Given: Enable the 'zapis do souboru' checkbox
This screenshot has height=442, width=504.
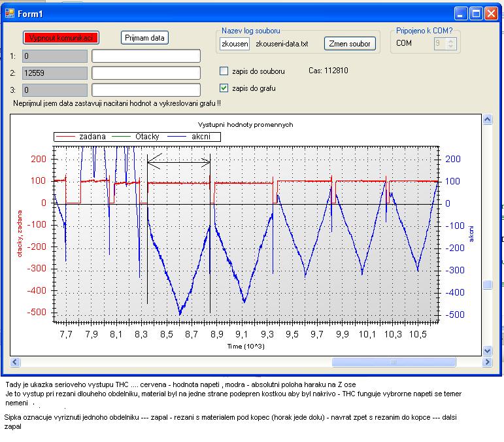Looking at the screenshot, I should coord(224,71).
